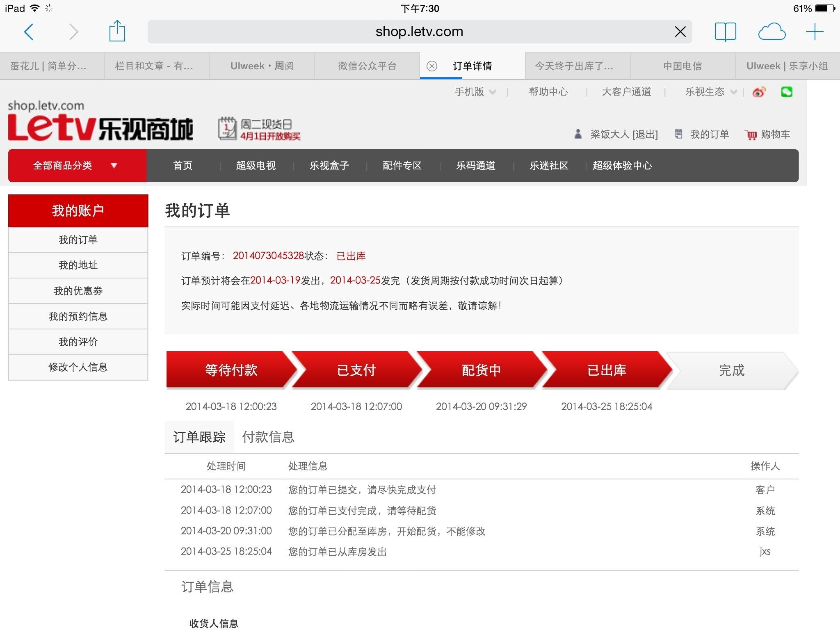Screen dimensions: 840x630
Task: Open the share sheet icon
Action: coord(117,31)
